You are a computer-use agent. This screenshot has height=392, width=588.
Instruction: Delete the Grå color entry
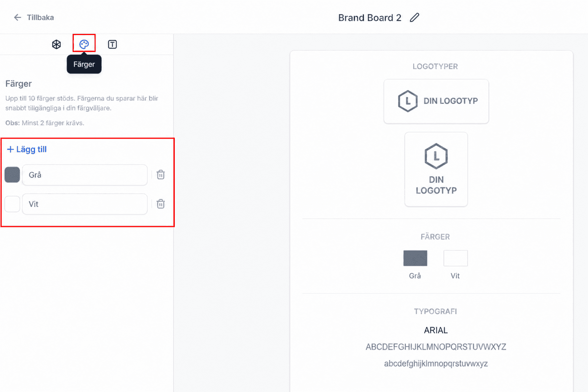(161, 175)
